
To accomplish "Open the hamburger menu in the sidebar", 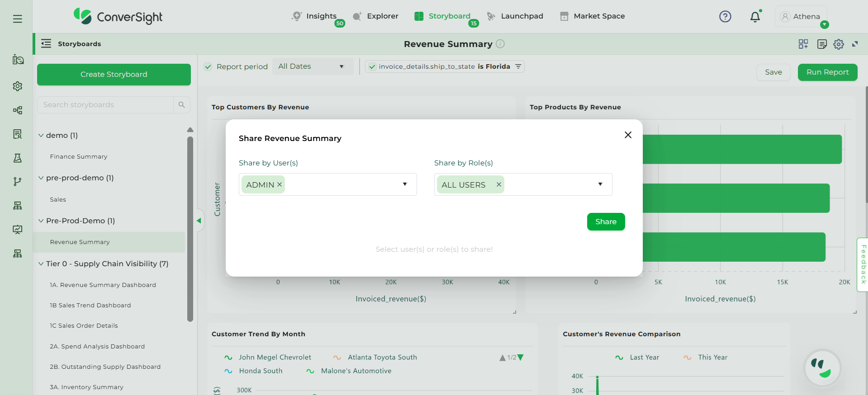I will 18,19.
